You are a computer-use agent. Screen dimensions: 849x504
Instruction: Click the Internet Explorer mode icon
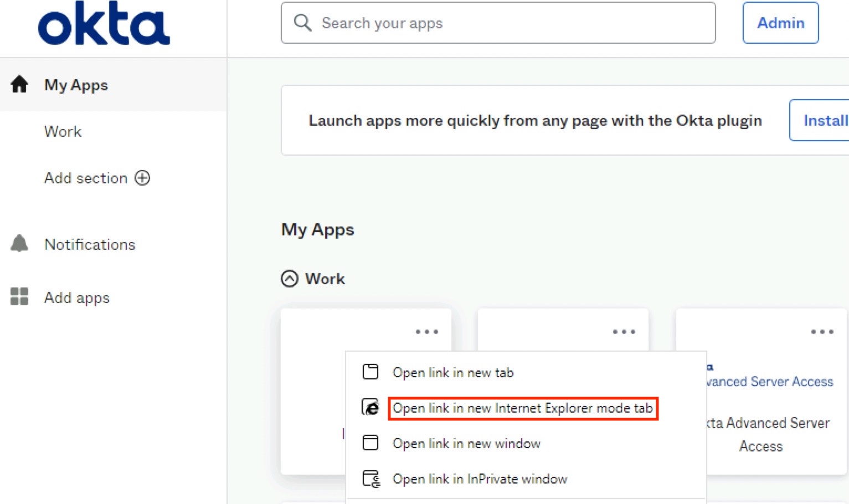371,407
